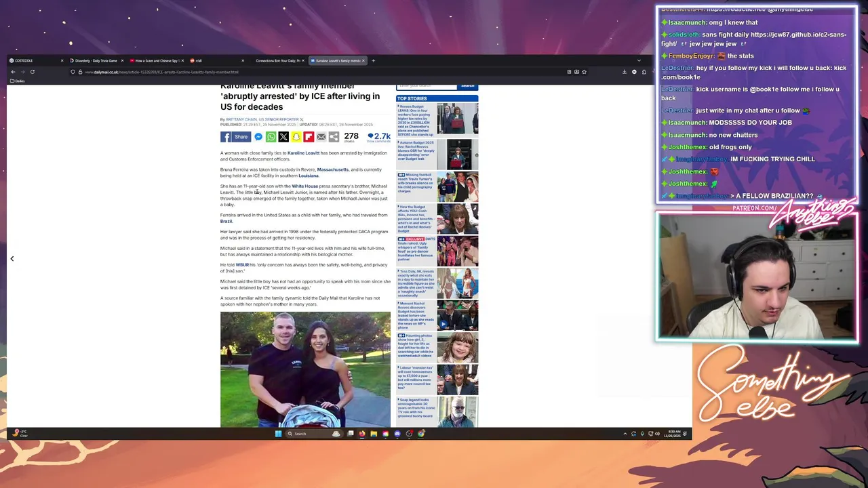Open the Dailies bookmarks folder

coord(17,81)
